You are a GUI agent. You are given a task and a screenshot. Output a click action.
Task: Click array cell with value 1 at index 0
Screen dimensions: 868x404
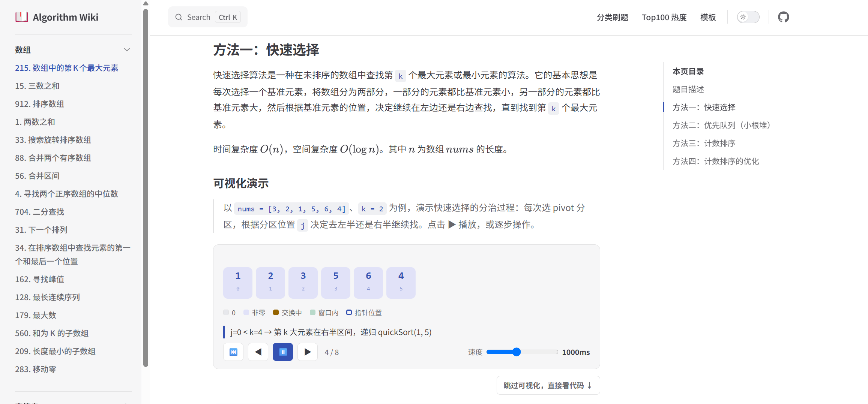[238, 283]
